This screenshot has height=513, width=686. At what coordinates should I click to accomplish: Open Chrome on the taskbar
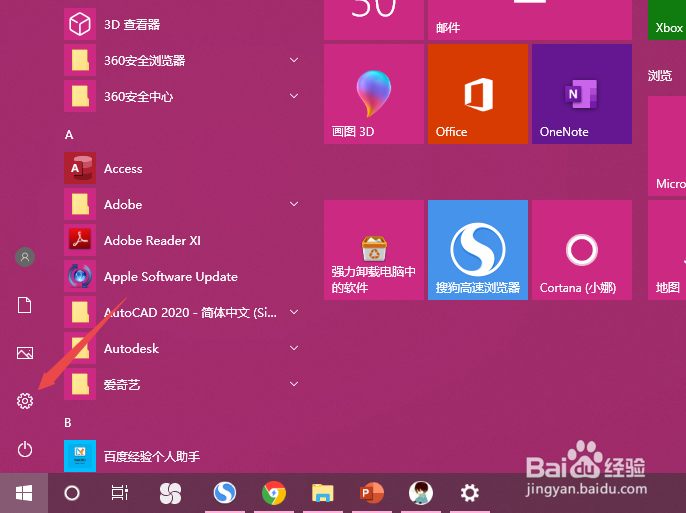pyautogui.click(x=274, y=493)
